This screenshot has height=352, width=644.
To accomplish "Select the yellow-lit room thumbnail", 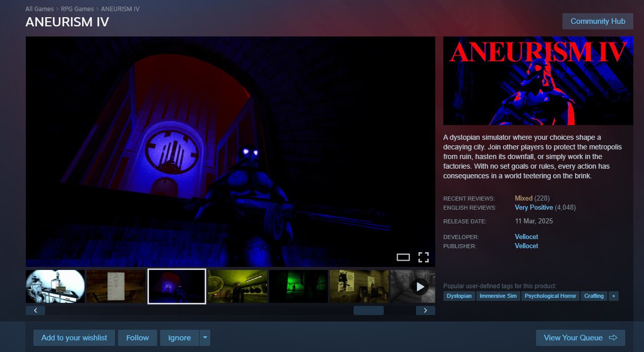I will click(x=238, y=286).
